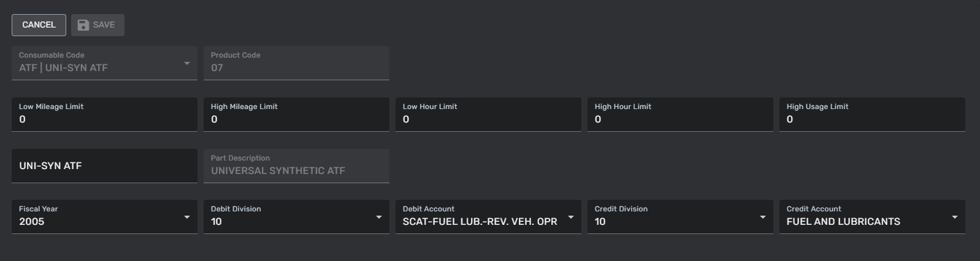Expand the Credit Account dropdown
This screenshot has width=980, height=261.
[955, 217]
